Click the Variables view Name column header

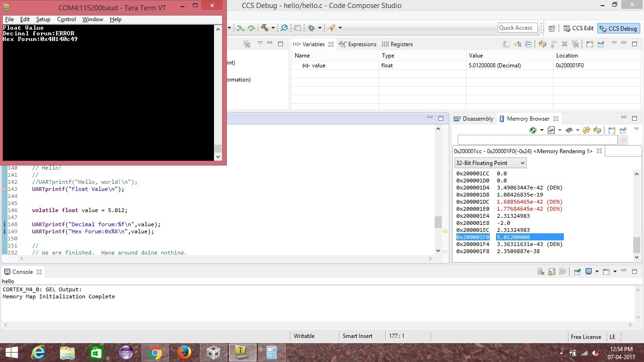[335, 56]
